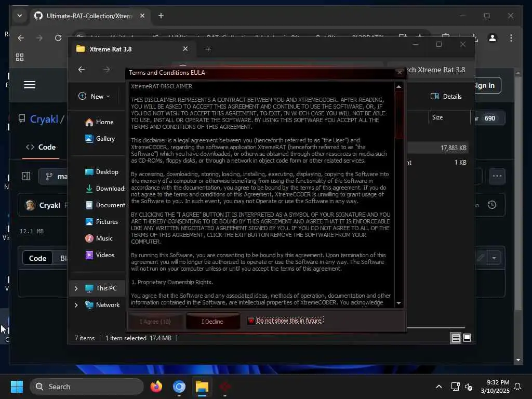This screenshot has width=532, height=399.
Task: Open Music folder in sidebar
Action: (99, 238)
